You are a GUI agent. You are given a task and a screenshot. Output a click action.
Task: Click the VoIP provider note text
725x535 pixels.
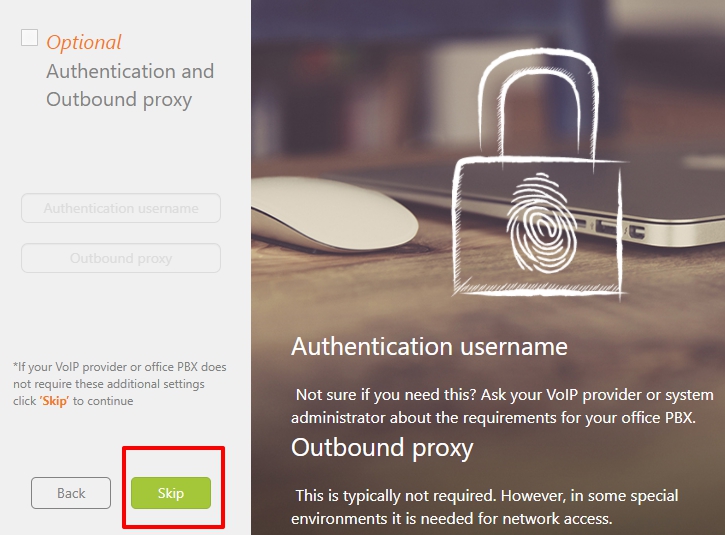point(120,384)
